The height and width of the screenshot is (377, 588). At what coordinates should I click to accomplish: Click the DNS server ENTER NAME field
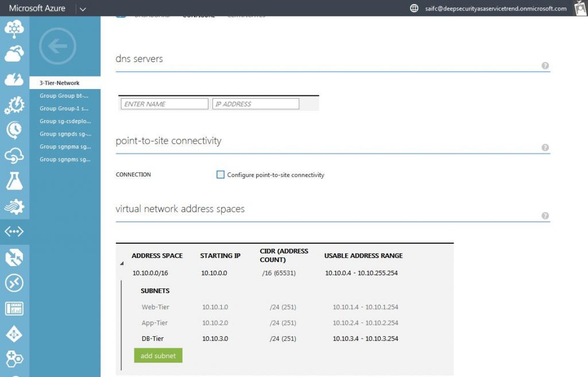(x=164, y=104)
